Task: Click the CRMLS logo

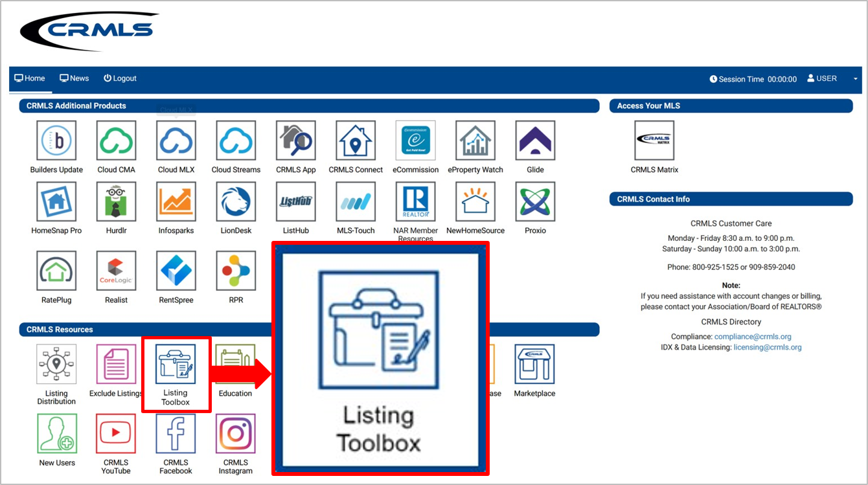Action: click(89, 30)
